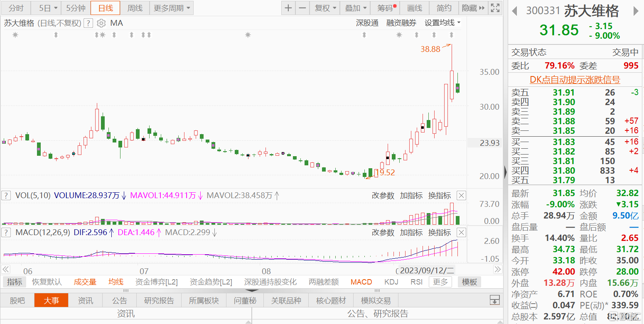Toggle 简约 simple mode
This screenshot has height=324, width=644.
[x=444, y=8]
